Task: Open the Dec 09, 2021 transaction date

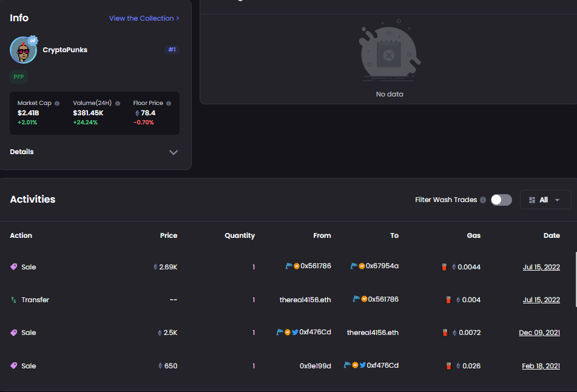Action: [539, 333]
